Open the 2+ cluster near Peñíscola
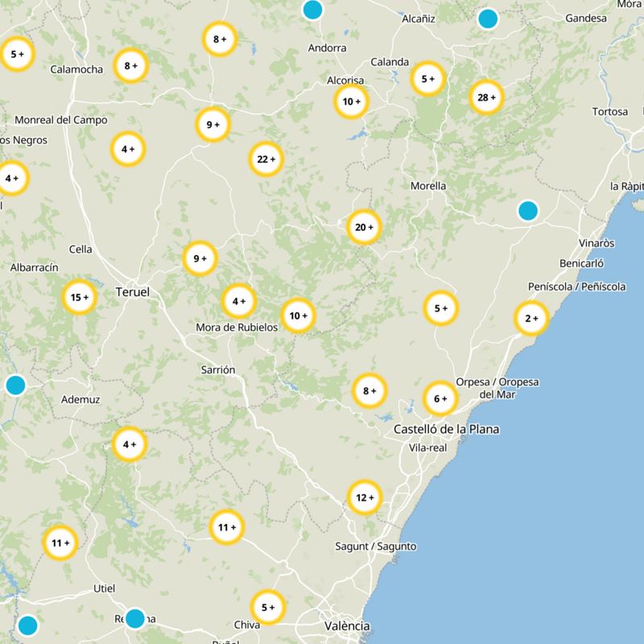This screenshot has width=644, height=644. click(x=530, y=320)
